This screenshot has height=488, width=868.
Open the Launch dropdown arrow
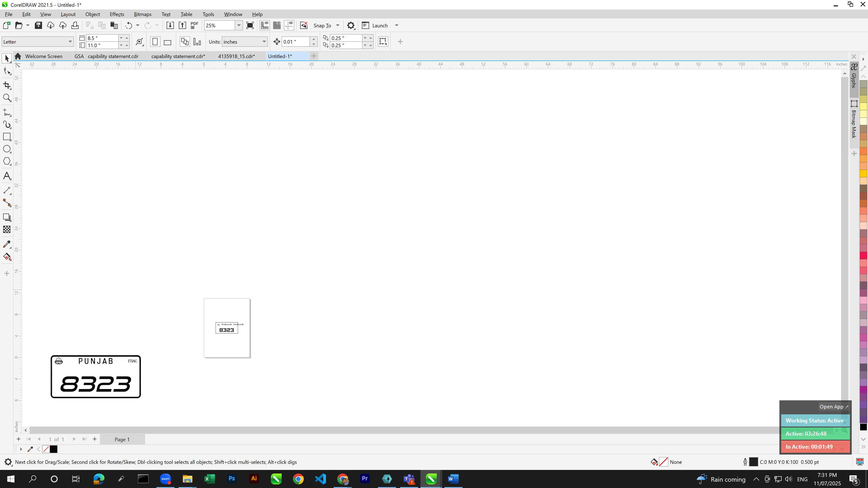(397, 25)
